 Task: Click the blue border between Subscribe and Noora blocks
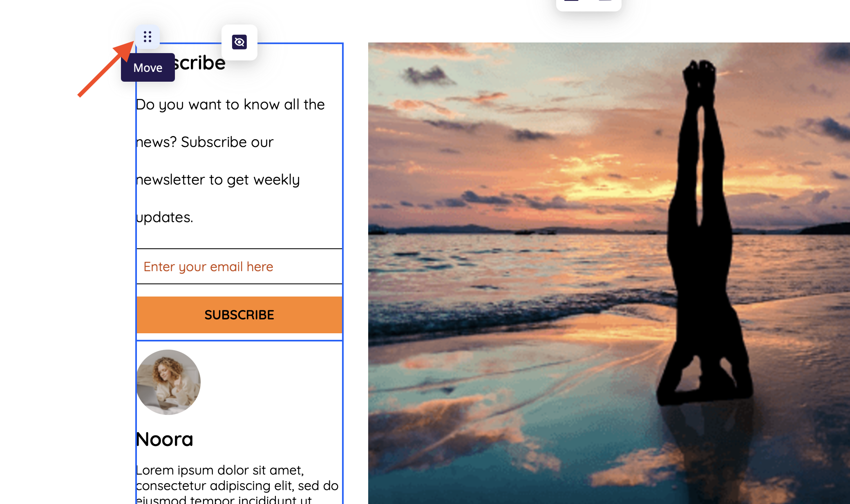pyautogui.click(x=239, y=340)
